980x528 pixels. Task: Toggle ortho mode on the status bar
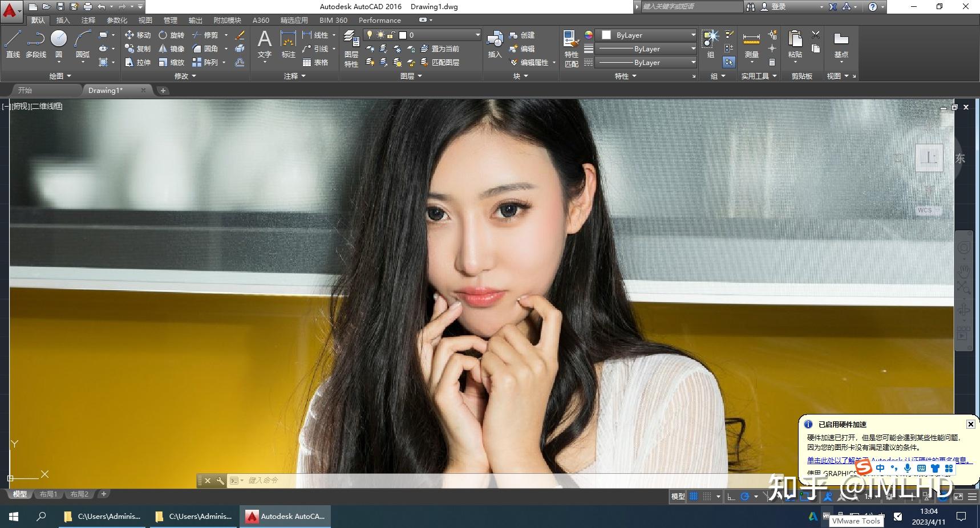[731, 496]
